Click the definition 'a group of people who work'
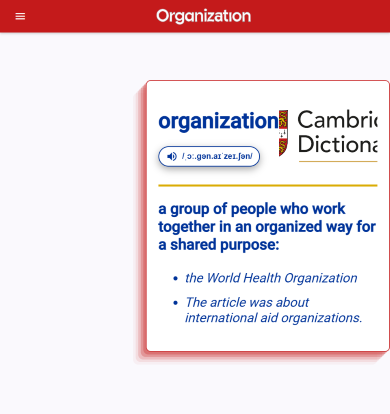 point(267,227)
